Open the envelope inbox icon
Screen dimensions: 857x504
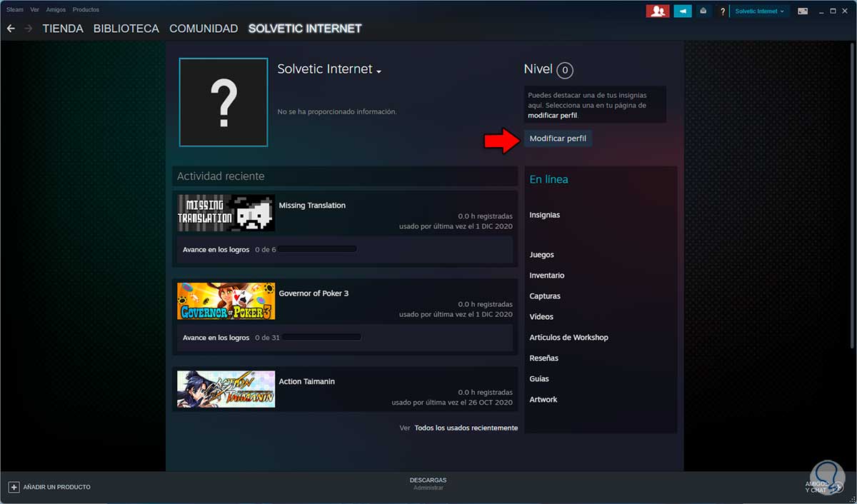[703, 11]
